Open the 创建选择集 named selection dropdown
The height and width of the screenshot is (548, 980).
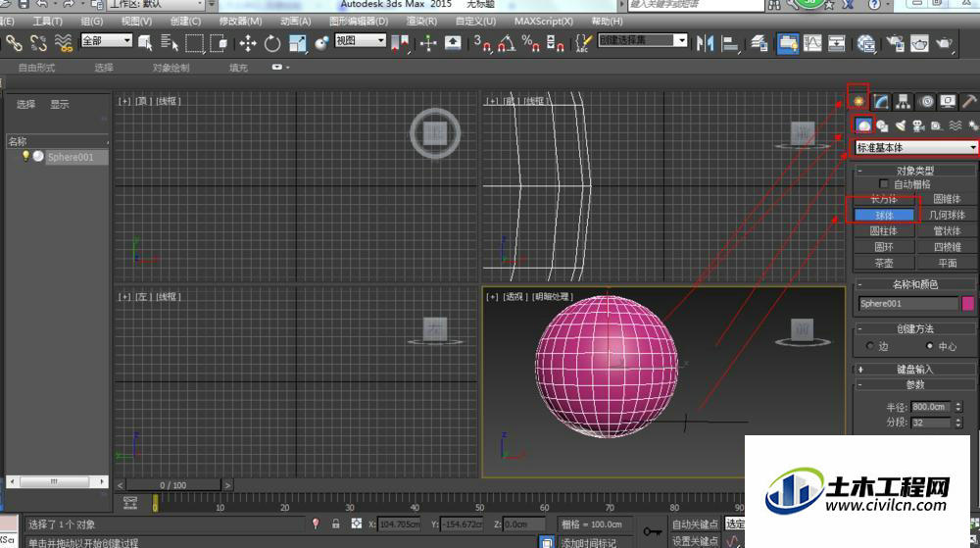(643, 40)
